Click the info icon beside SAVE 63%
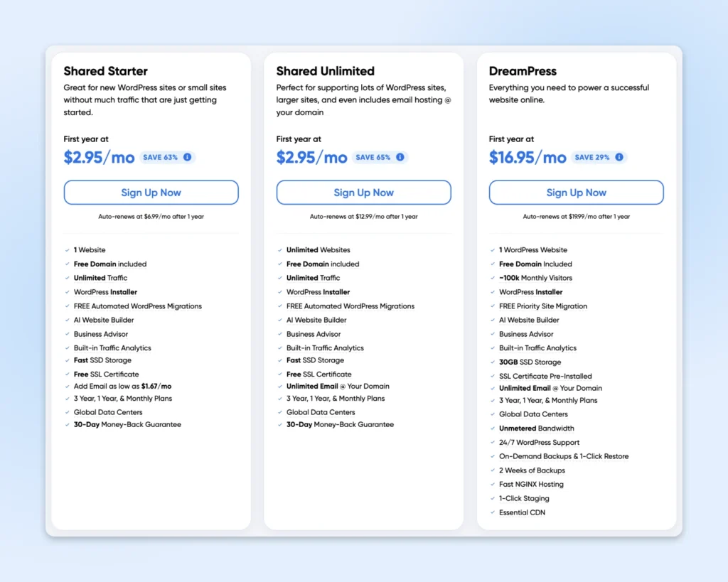The width and height of the screenshot is (728, 582). 188,157
